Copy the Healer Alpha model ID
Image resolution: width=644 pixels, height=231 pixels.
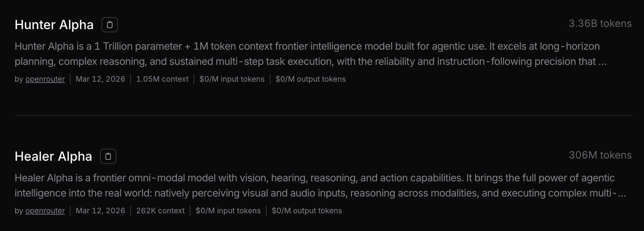pyautogui.click(x=108, y=156)
